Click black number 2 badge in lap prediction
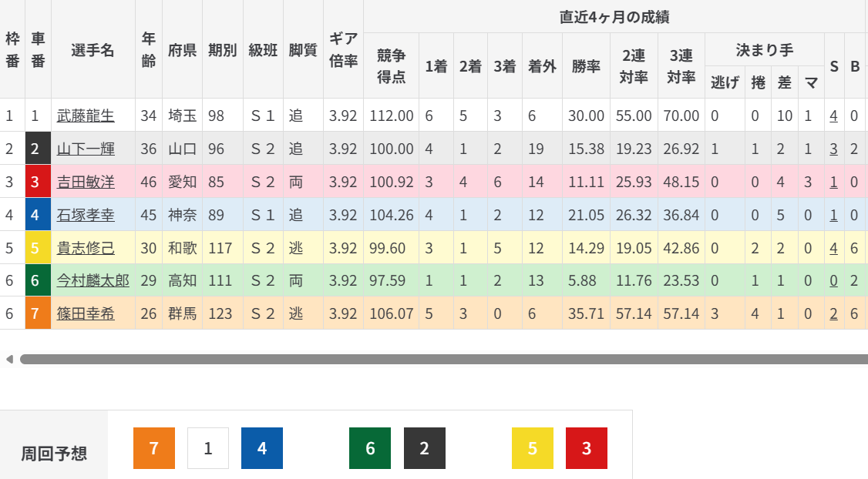868x479 pixels. point(424,448)
